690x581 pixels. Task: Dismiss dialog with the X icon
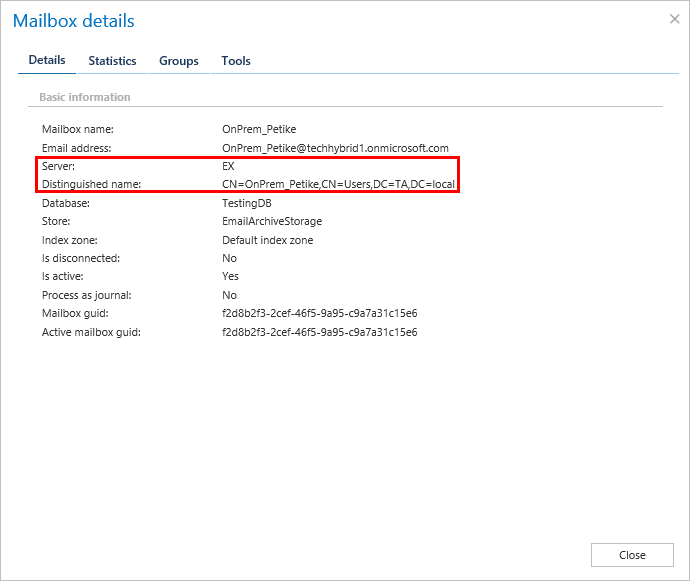673,19
